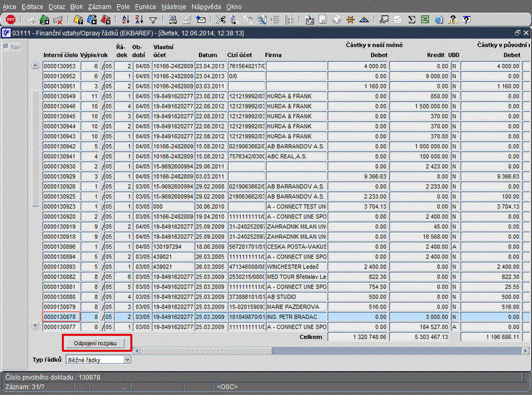Click the print icon in toolbar
The image size is (532, 395).
(173, 20)
